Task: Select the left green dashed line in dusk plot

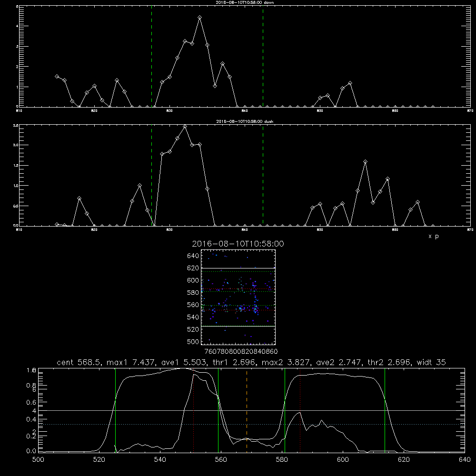Action: [151, 175]
